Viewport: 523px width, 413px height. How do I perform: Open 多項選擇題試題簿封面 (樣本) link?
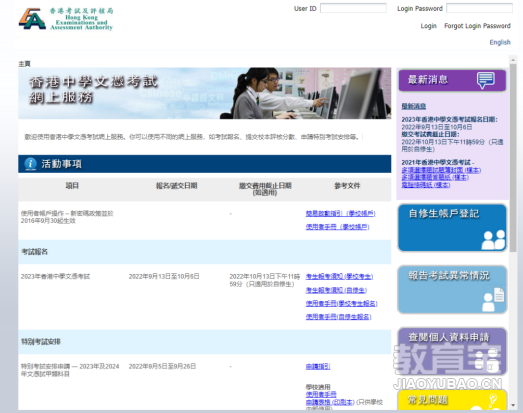click(x=441, y=170)
